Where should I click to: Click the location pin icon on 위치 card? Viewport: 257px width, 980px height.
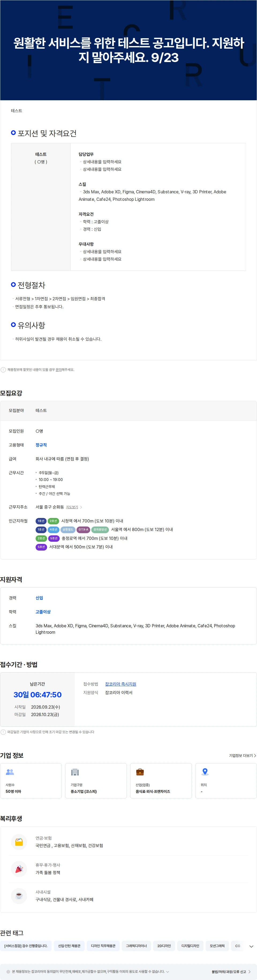point(205,772)
